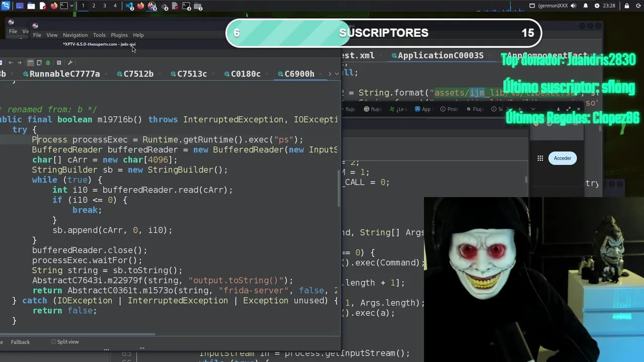Click the highlighted toolbar icon left of the bug

pos(30,63)
